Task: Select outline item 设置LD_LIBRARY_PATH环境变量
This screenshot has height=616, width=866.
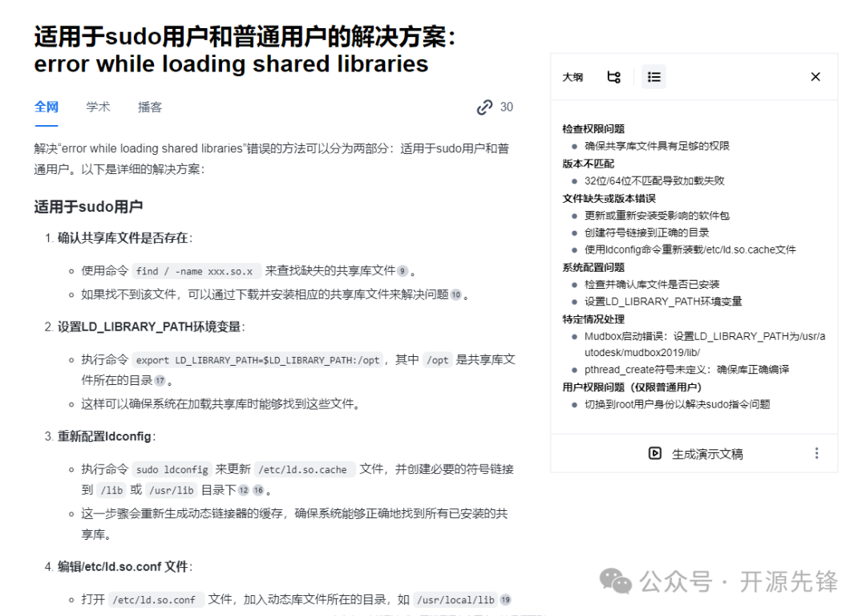Action: [663, 302]
